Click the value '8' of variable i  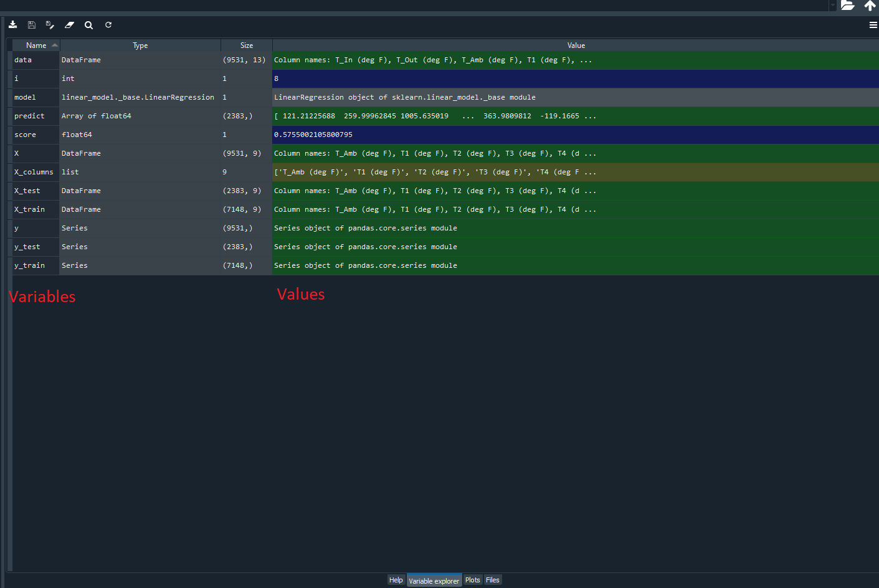pyautogui.click(x=576, y=79)
